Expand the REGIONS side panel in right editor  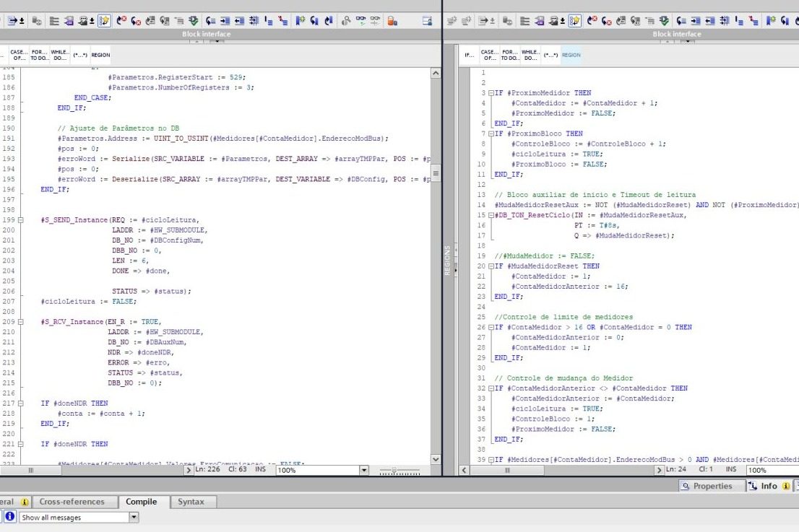(456, 270)
